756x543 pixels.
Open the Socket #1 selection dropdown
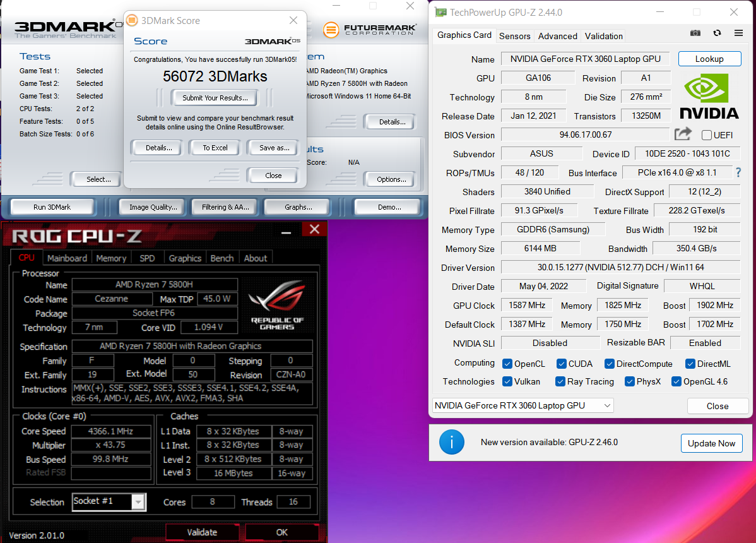(x=109, y=501)
